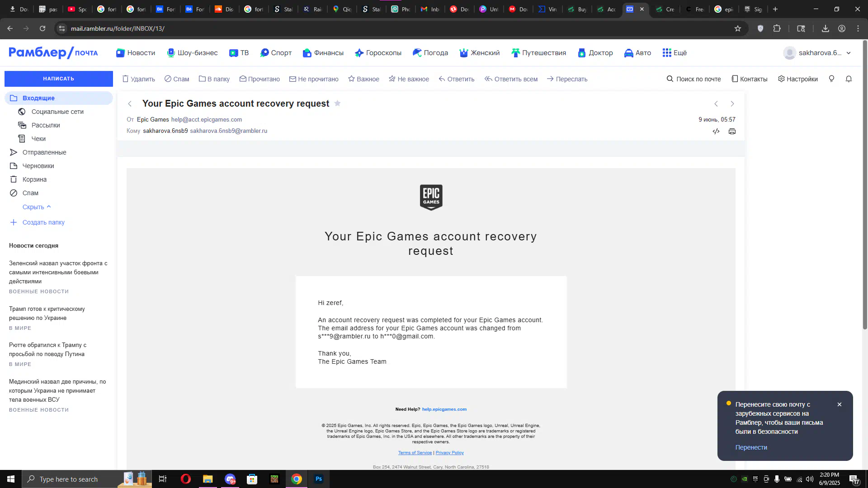Go to previous message arrow

[x=716, y=104]
